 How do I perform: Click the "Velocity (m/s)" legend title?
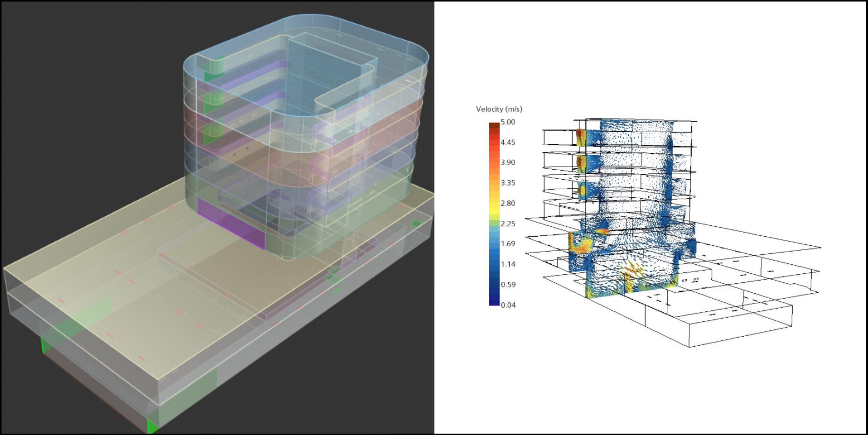(499, 109)
